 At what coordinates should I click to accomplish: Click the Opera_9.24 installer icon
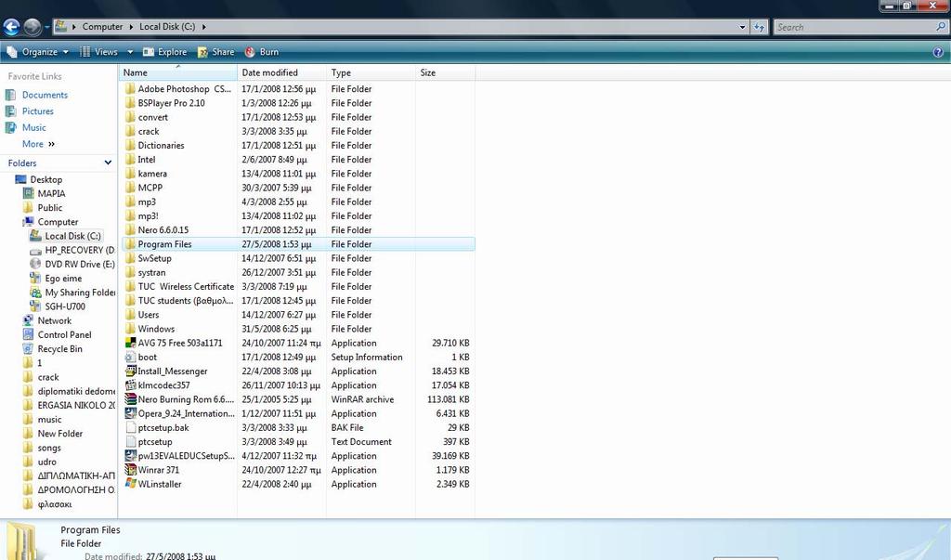[130, 413]
